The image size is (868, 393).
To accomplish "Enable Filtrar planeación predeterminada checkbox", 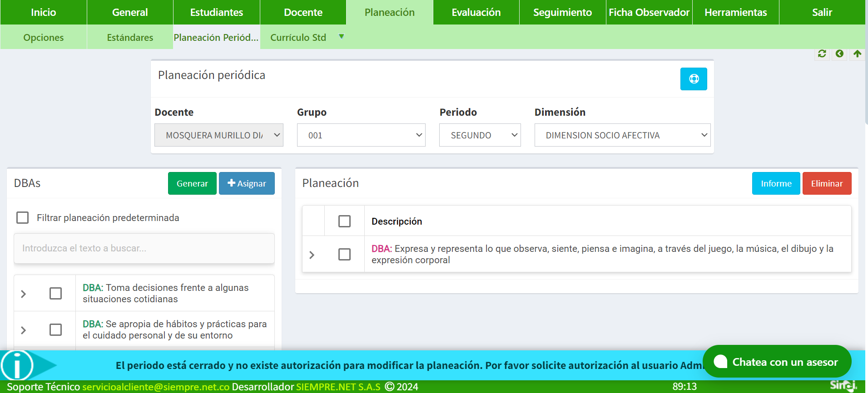I will coord(23,218).
